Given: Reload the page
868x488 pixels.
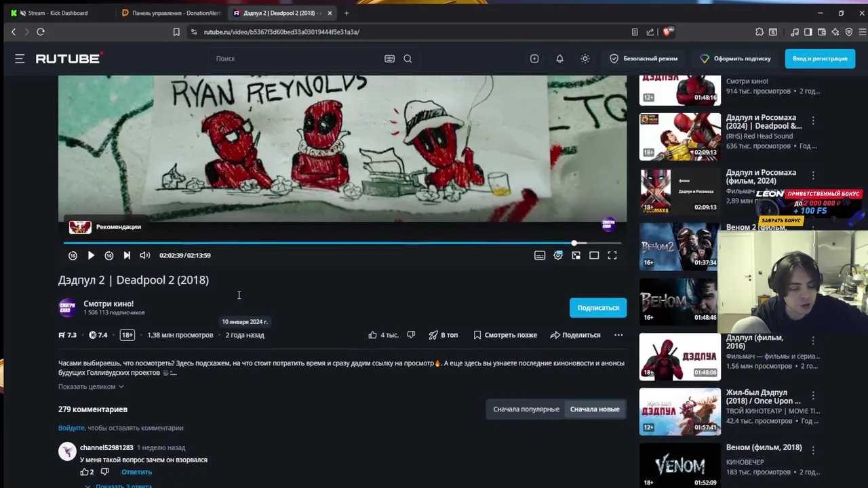Looking at the screenshot, I should [x=41, y=32].
